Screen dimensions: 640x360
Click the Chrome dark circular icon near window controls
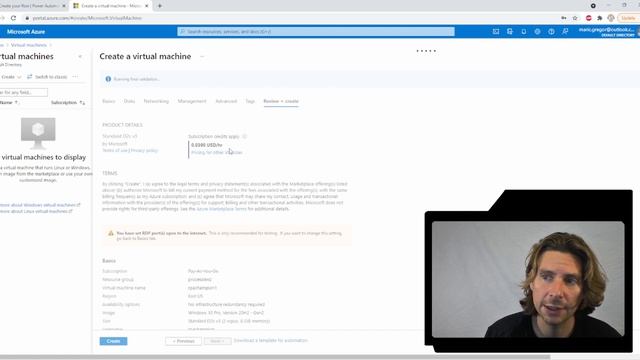(x=593, y=6)
